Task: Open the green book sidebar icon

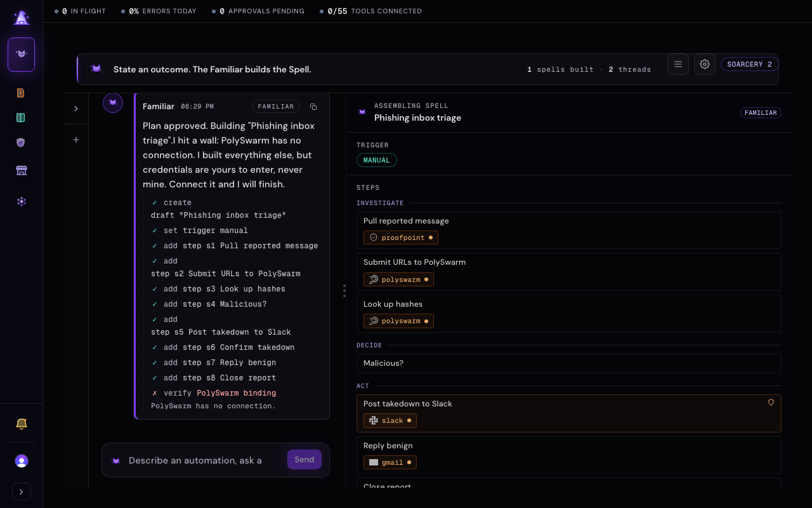Action: (x=21, y=117)
